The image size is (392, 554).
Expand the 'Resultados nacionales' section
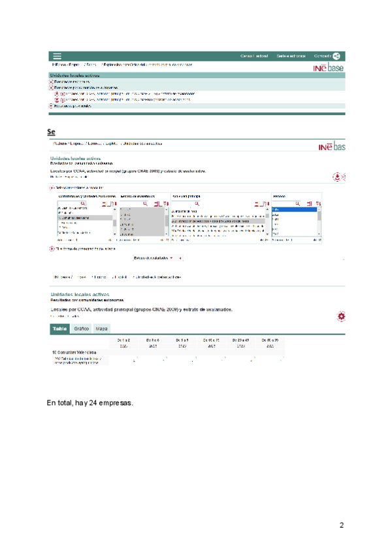[x=52, y=81]
